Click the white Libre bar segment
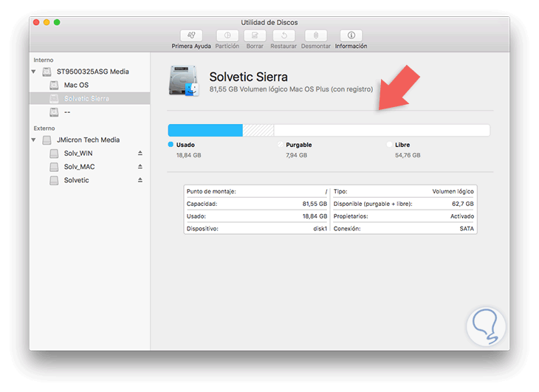The width and height of the screenshot is (539, 392). pyautogui.click(x=382, y=131)
